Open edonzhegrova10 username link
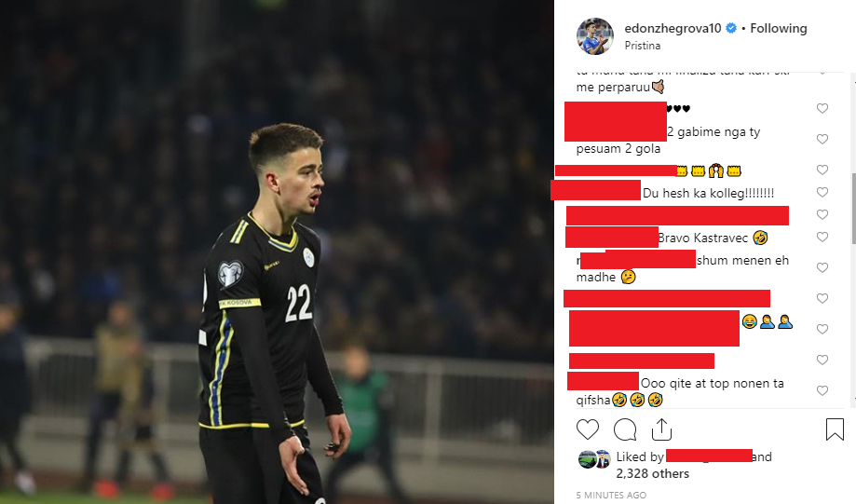856x504 pixels. click(673, 28)
